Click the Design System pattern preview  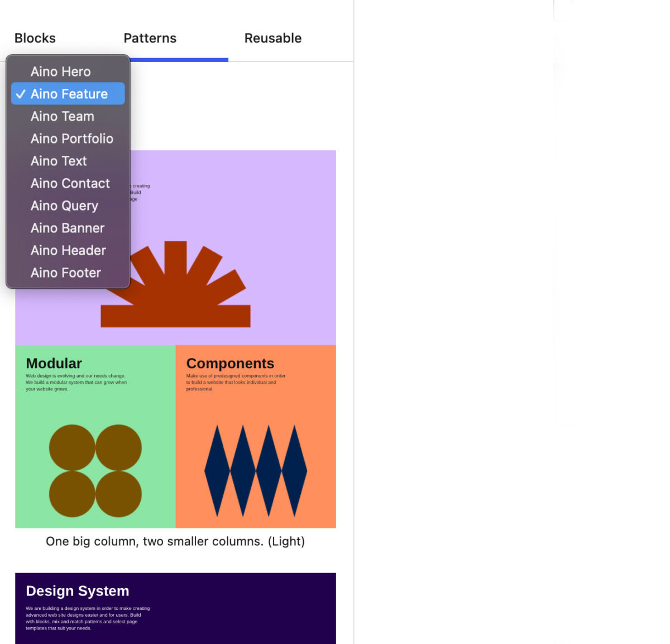pos(175,609)
